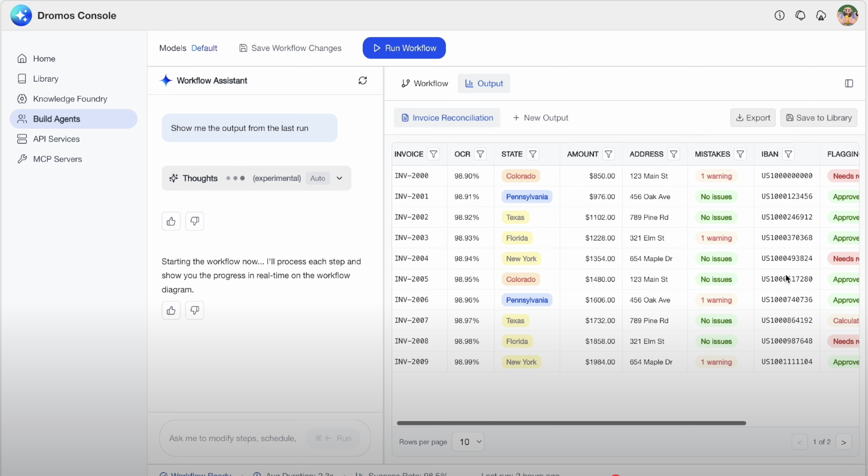The width and height of the screenshot is (868, 476).
Task: Click thumbs up on the first response
Action: point(171,221)
